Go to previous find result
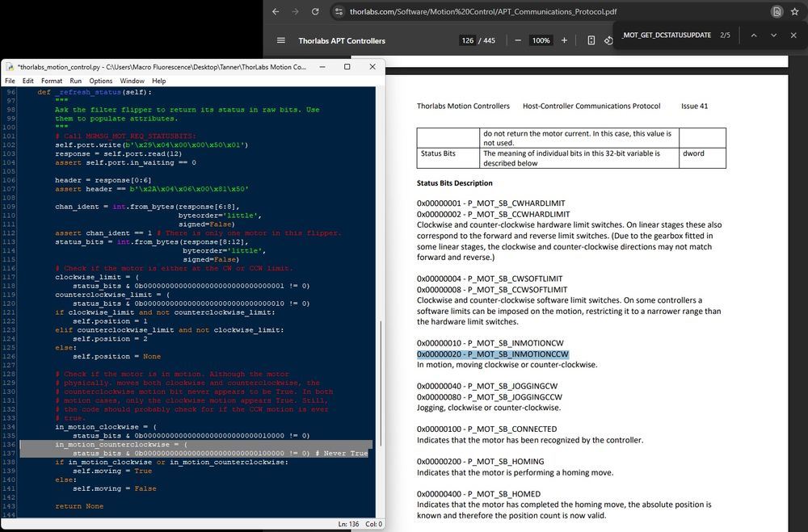808x532 pixels. pos(752,36)
